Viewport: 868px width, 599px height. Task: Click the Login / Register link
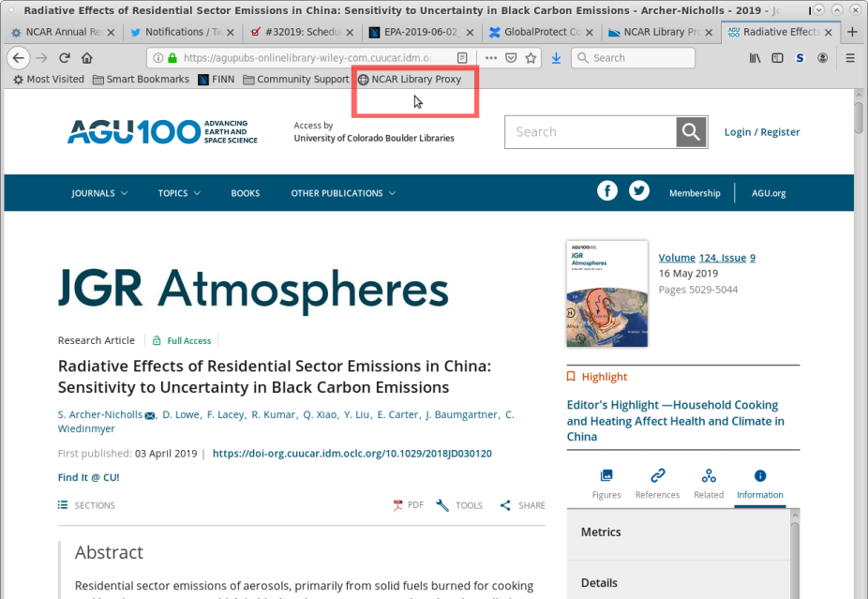[x=762, y=132]
